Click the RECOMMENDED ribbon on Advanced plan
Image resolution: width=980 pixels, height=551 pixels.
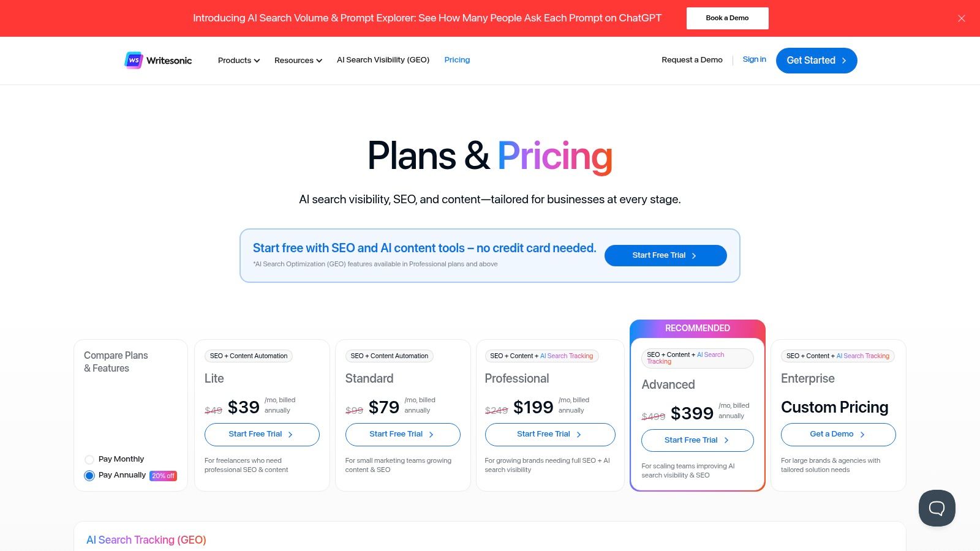698,328
